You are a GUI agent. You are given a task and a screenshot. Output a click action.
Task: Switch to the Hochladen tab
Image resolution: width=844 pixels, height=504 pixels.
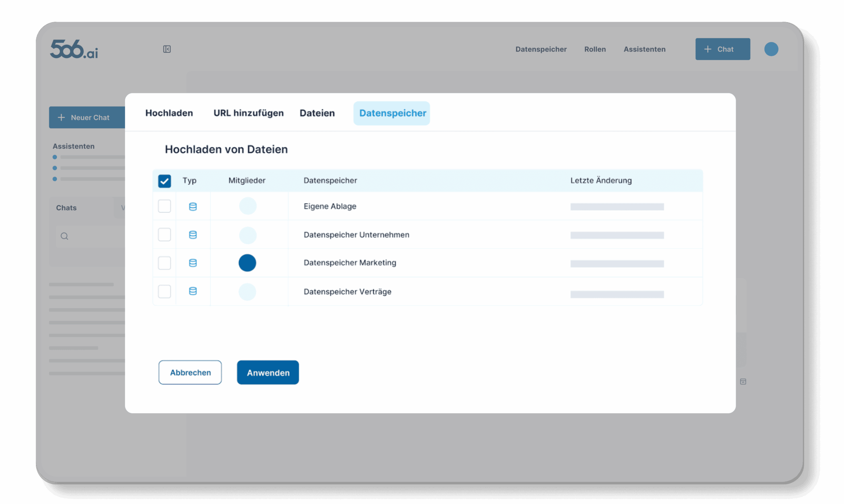point(169,113)
